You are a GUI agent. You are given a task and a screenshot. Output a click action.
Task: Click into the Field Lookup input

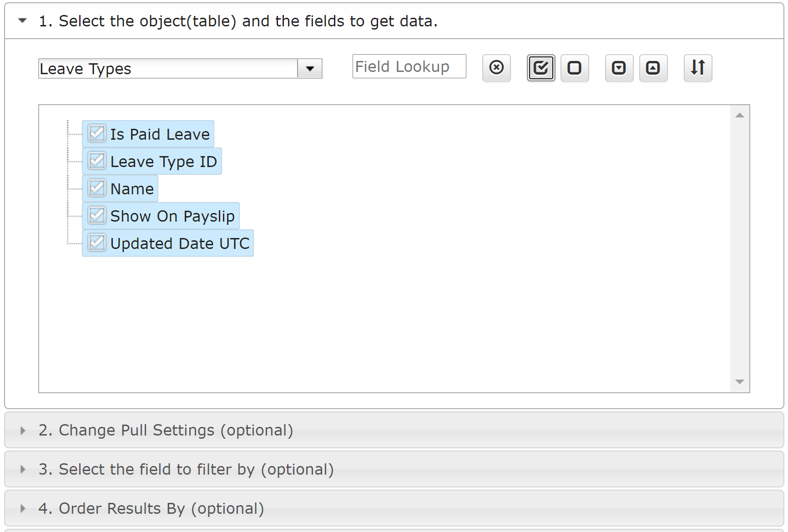pyautogui.click(x=409, y=66)
